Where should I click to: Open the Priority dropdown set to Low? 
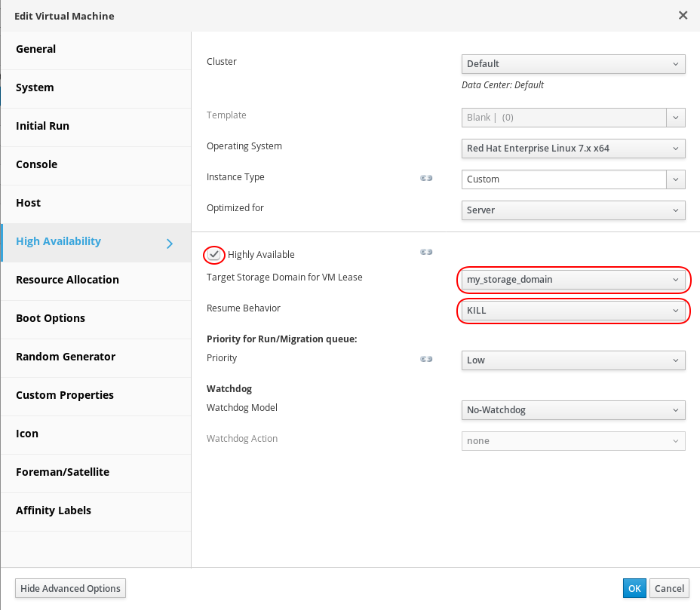pyautogui.click(x=573, y=360)
